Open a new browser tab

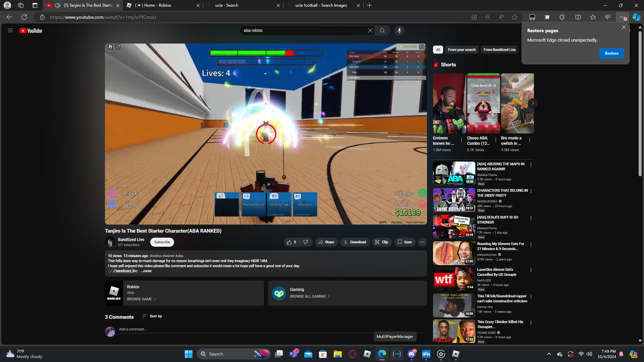(x=369, y=5)
